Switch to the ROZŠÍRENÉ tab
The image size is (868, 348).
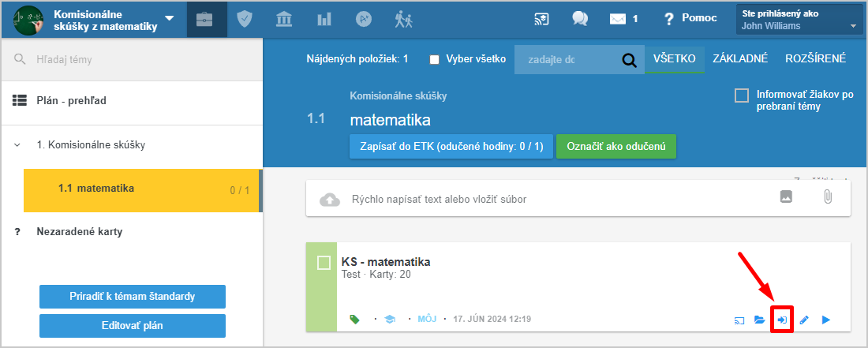tap(815, 58)
